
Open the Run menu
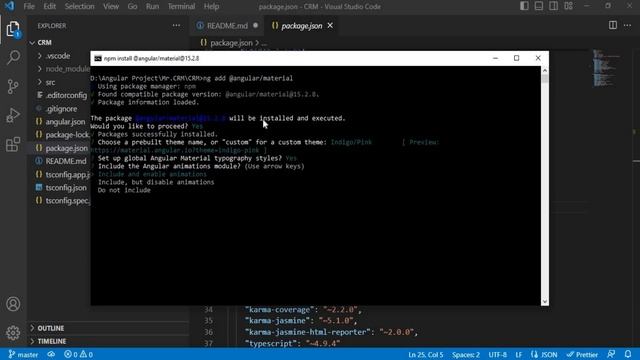pos(152,7)
